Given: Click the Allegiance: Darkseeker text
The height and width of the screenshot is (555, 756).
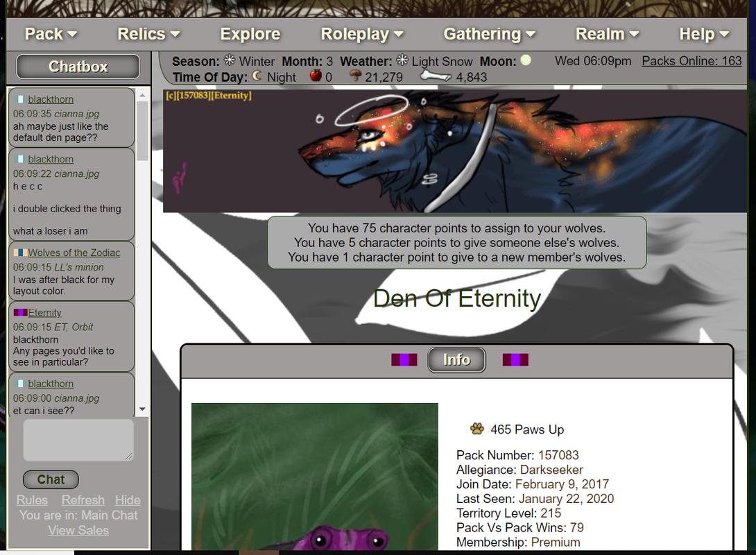Looking at the screenshot, I should click(519, 470).
